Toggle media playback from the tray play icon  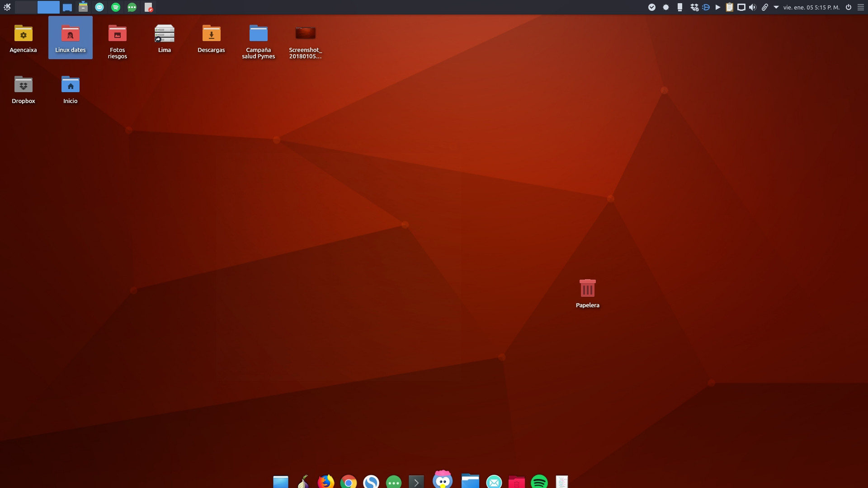[x=717, y=7]
